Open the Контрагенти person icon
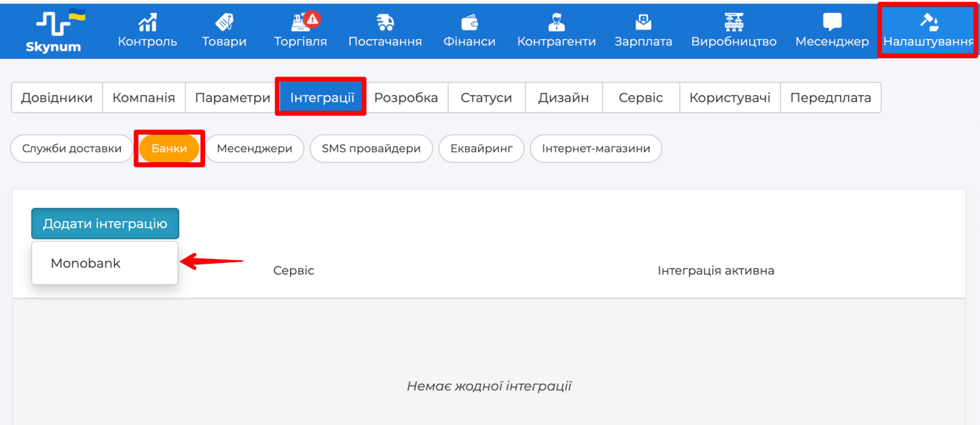This screenshot has width=980, height=425. point(556,22)
